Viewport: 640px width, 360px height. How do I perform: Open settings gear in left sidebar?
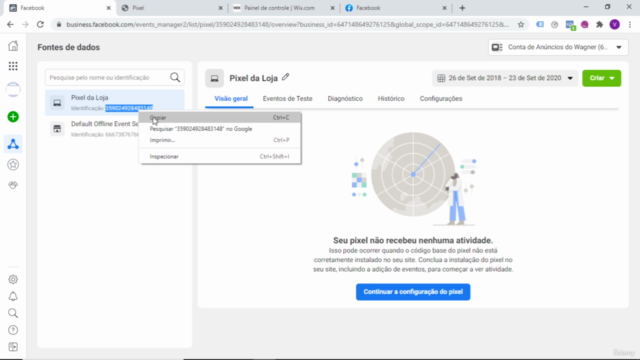tap(13, 279)
